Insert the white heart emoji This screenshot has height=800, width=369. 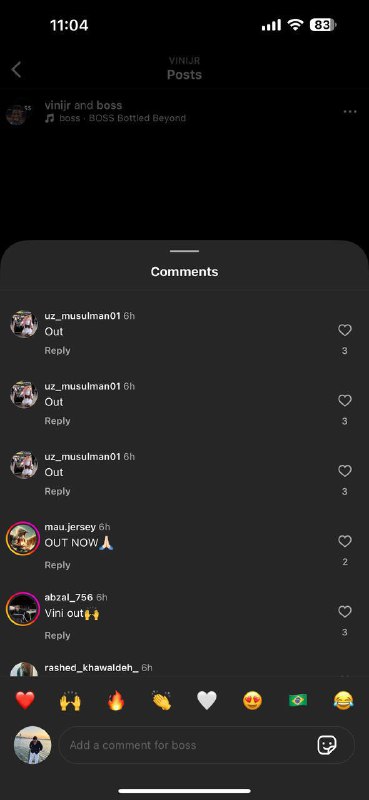pos(207,701)
